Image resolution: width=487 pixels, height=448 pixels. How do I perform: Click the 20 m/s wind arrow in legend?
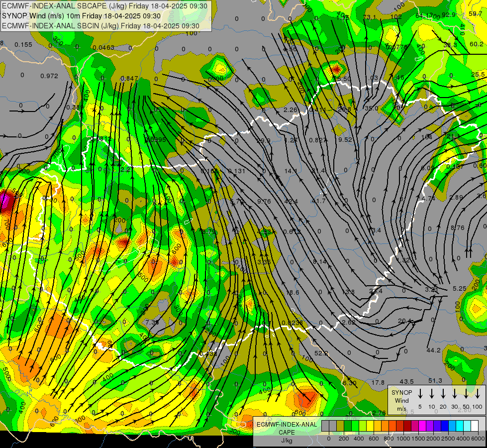tap(443, 394)
